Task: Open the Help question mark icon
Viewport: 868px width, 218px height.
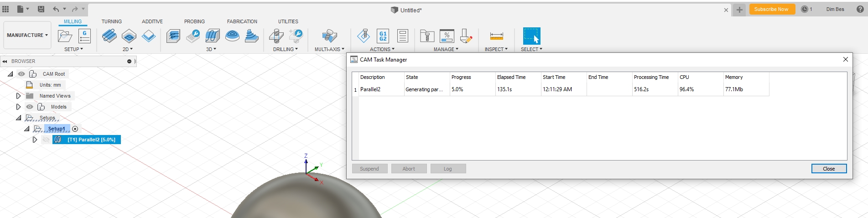Action: (x=860, y=9)
